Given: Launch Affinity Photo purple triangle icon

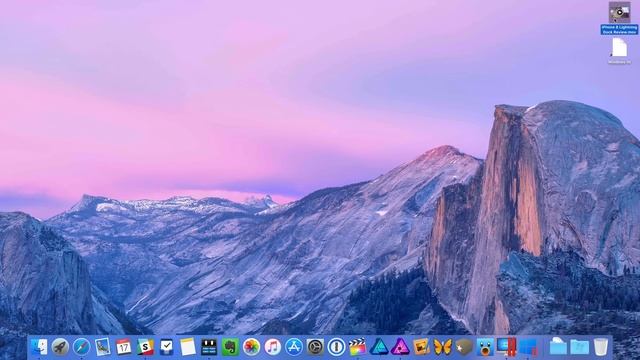Looking at the screenshot, I should (400, 347).
